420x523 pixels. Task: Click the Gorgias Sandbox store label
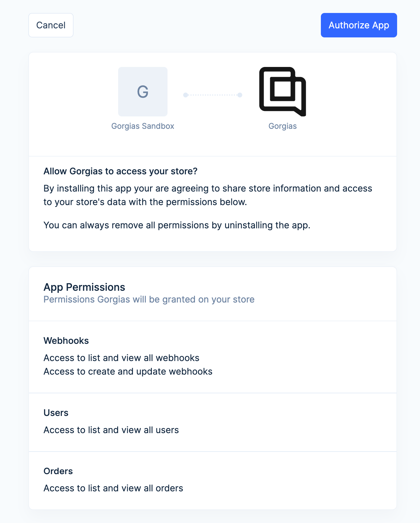pos(143,126)
